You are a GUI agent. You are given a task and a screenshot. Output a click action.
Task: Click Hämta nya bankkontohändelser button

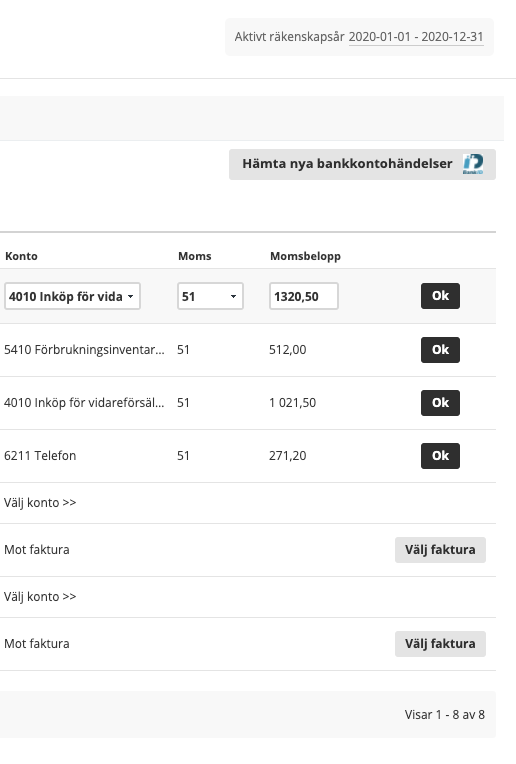362,164
